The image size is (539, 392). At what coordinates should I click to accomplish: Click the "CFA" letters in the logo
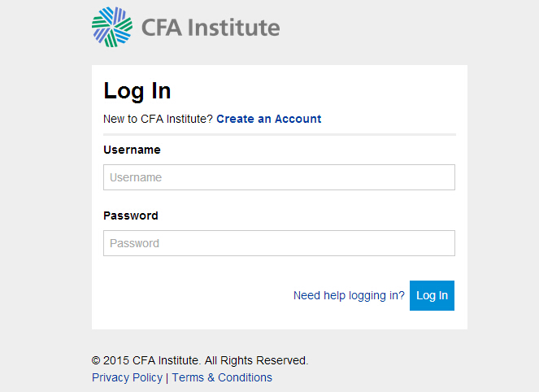tap(162, 27)
